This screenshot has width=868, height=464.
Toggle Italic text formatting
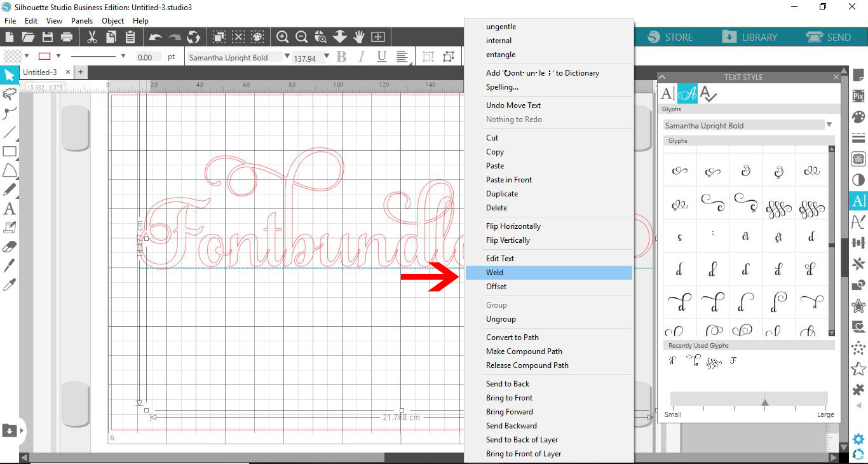pos(361,57)
